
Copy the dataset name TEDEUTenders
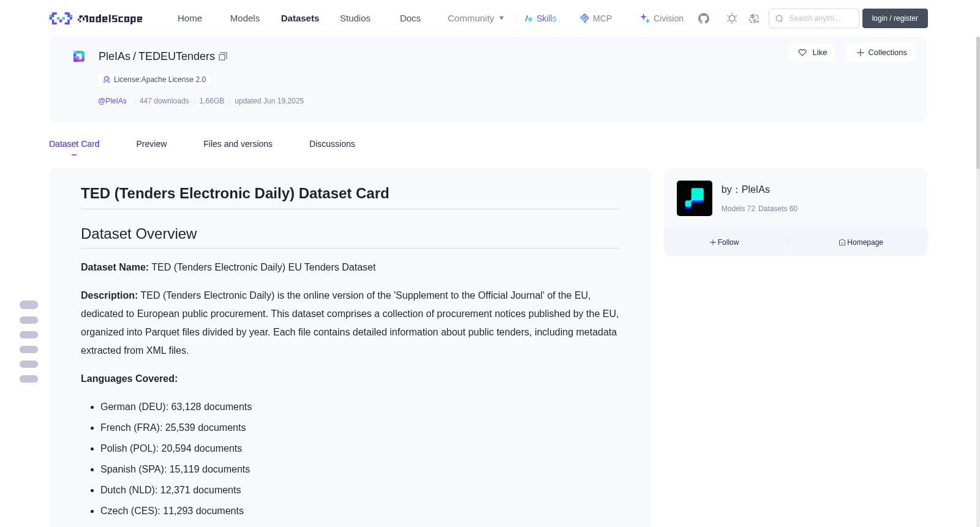tap(223, 56)
